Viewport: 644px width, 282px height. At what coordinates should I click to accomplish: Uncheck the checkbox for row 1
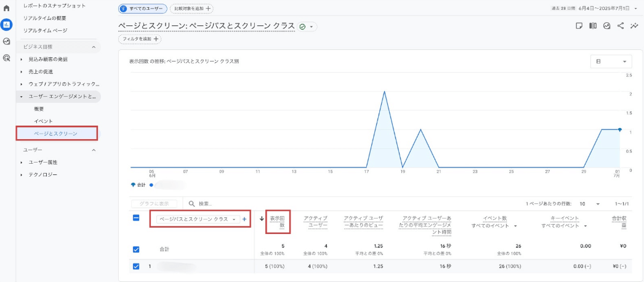tap(137, 267)
